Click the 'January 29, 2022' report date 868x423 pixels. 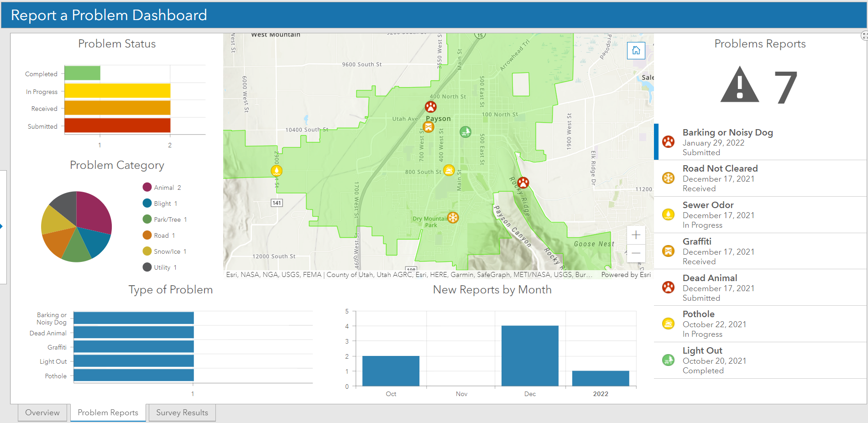click(x=713, y=143)
